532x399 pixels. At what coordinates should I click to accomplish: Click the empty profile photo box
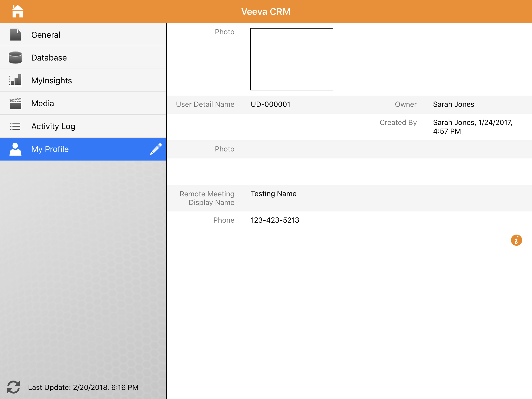291,59
